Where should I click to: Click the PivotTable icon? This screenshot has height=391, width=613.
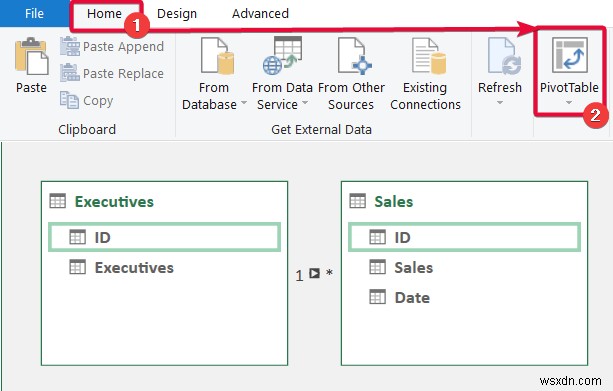(570, 55)
